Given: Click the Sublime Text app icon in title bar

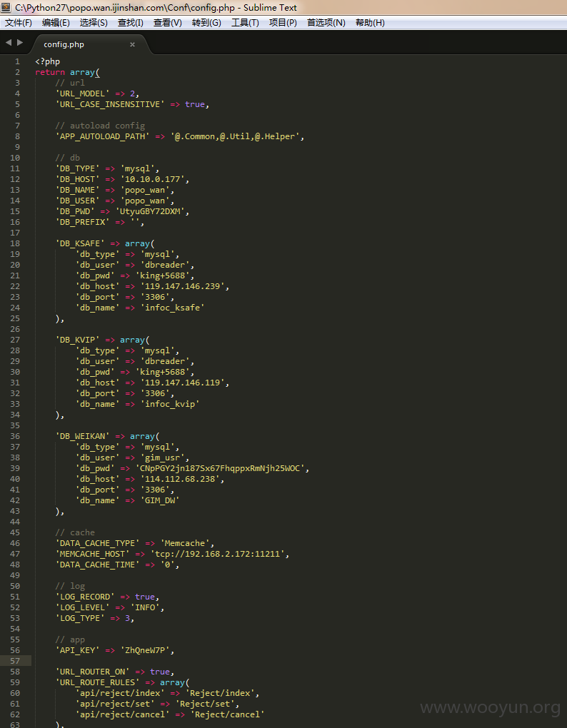Looking at the screenshot, I should (6, 7).
